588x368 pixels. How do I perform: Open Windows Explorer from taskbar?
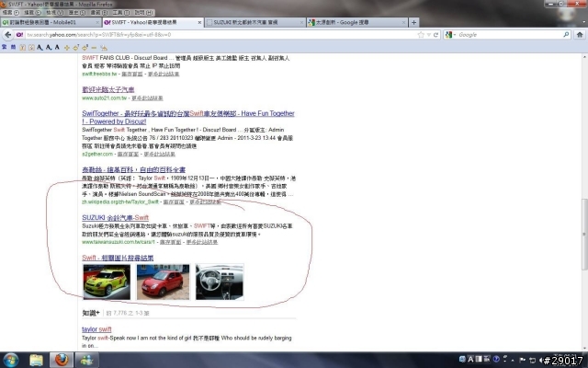[36, 360]
